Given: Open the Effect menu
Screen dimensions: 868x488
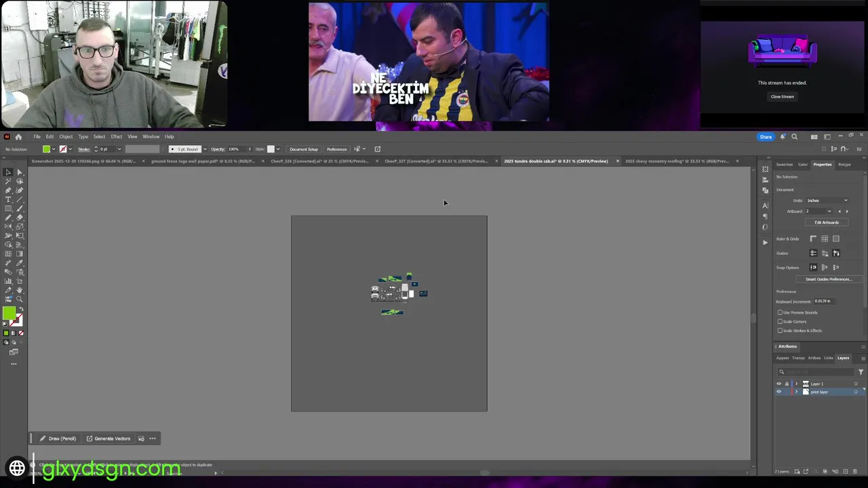Looking at the screenshot, I should click(x=117, y=137).
